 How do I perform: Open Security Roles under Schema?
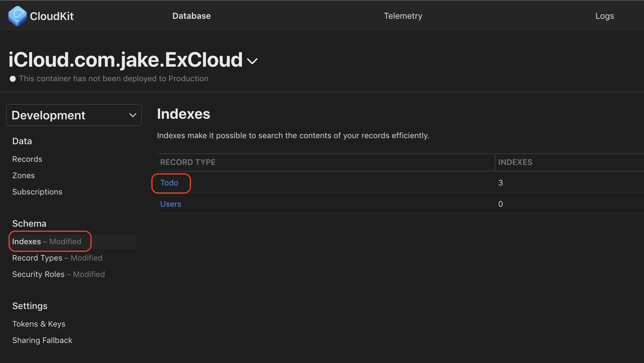[x=38, y=274]
